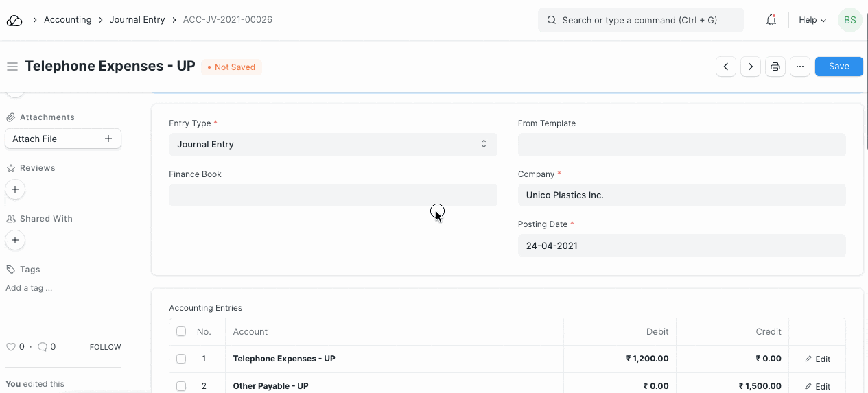Image resolution: width=868 pixels, height=393 pixels.
Task: Add a review with plus icon
Action: pos(15,189)
